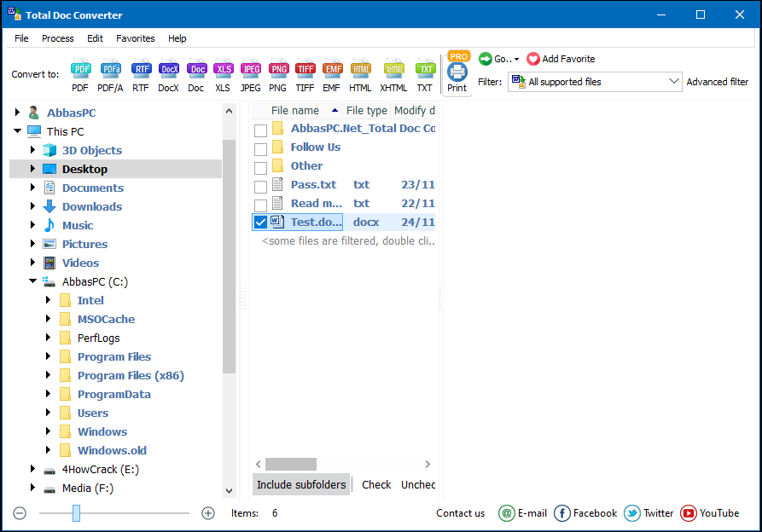Click the Uncheck button

417,484
